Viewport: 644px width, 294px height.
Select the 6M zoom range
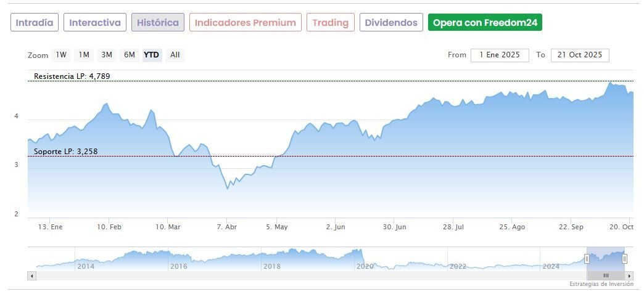[x=129, y=55]
